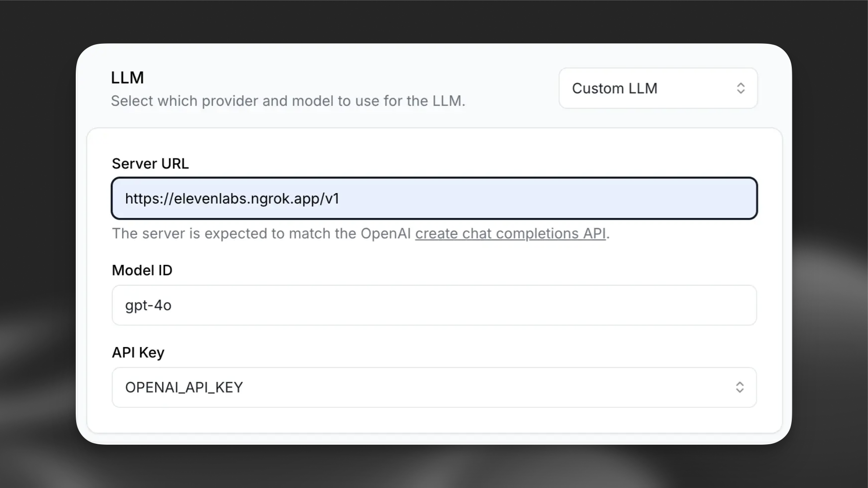
Task: Click the LLM section heading
Action: 127,77
